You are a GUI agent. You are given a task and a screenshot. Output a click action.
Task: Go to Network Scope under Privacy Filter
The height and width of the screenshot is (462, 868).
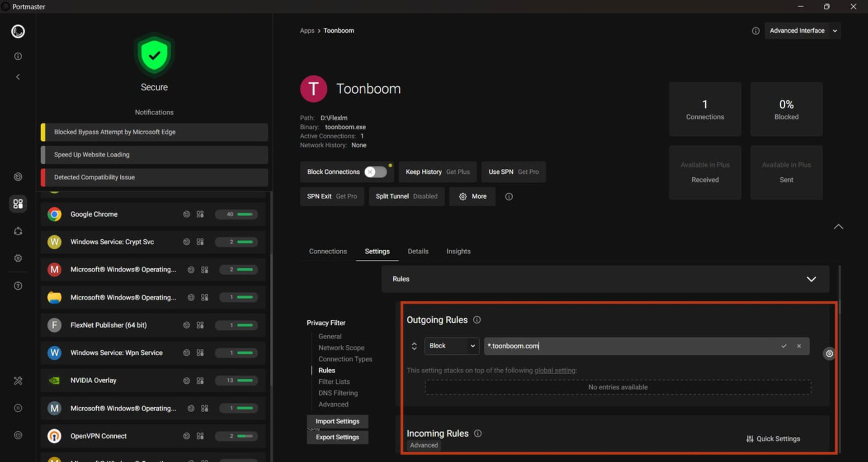[x=341, y=348]
